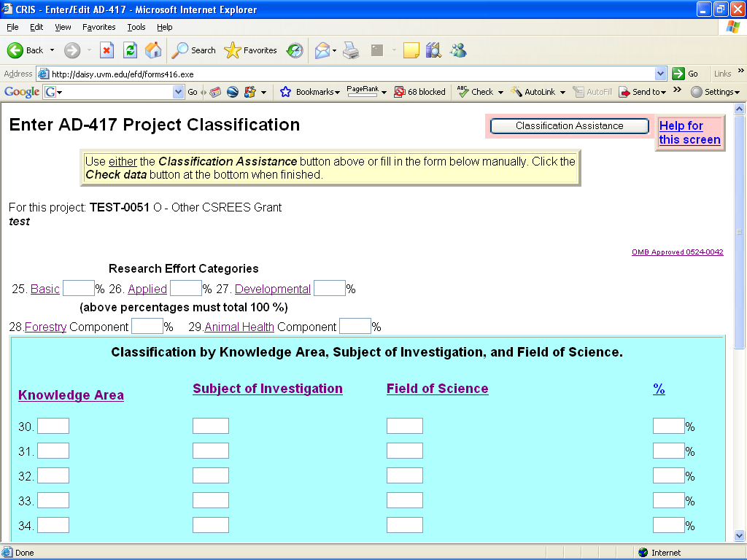
Task: Click the Animal Health link
Action: (x=239, y=327)
